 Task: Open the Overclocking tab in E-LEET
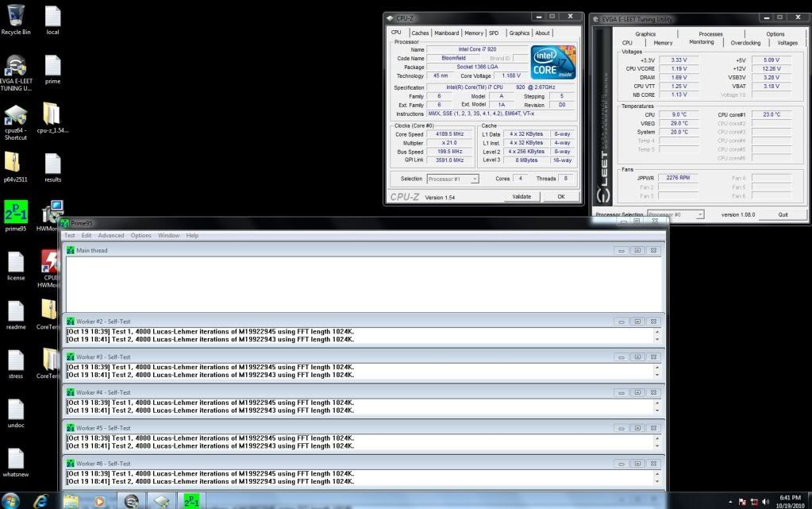point(745,43)
